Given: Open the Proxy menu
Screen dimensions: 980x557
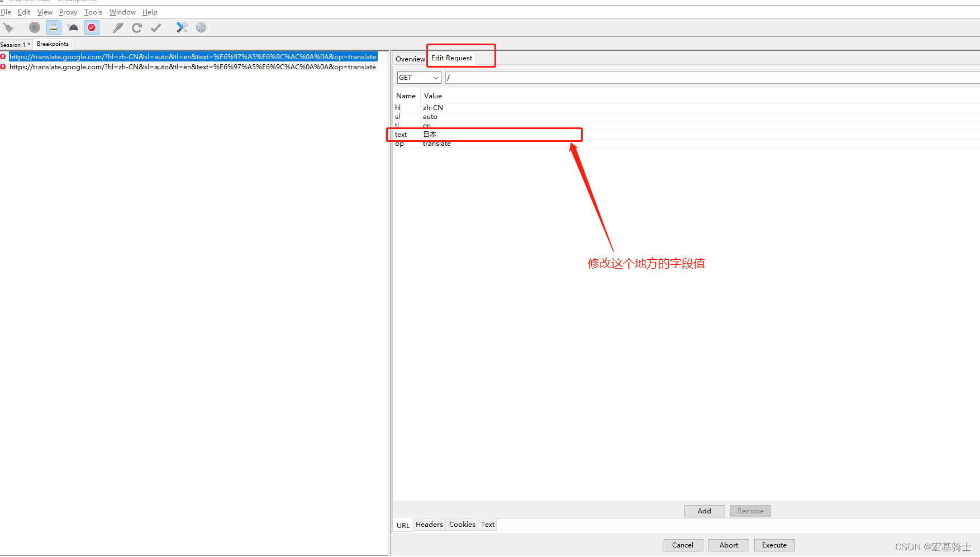Looking at the screenshot, I should [68, 12].
